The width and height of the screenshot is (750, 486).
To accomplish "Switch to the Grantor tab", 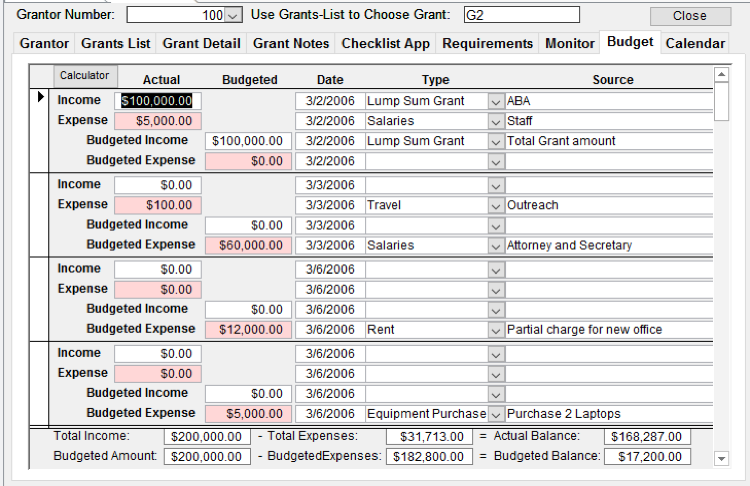I will (x=44, y=44).
